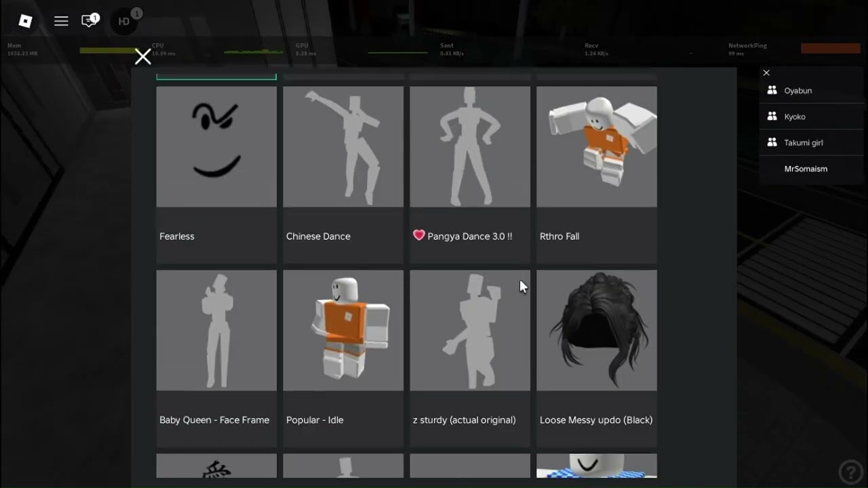Click the "Popular - Idle" label
This screenshot has width=868, height=488.
click(x=315, y=420)
